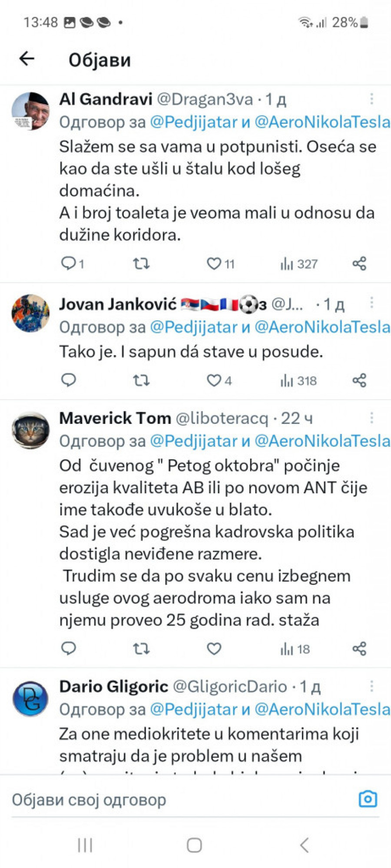This screenshot has width=391, height=868.
Task: Like Maverick Tom's post
Action: (x=214, y=649)
